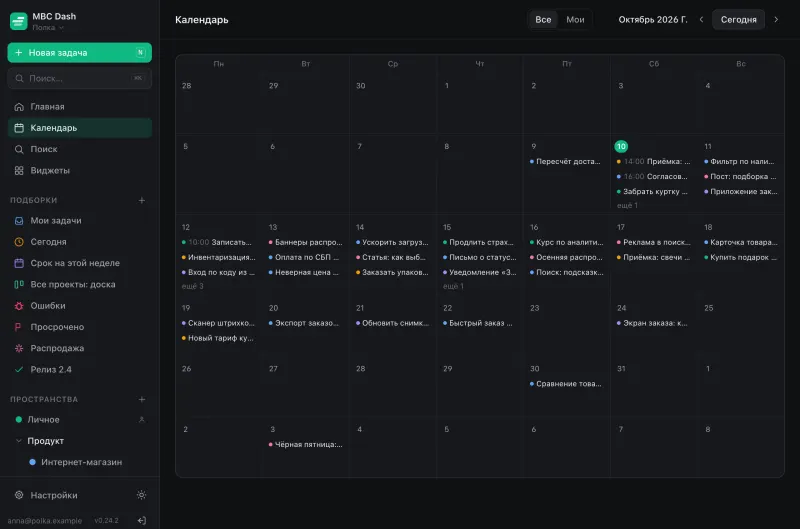Add a new collection under ПОДБОРКИ
The image size is (800, 529).
(142, 200)
